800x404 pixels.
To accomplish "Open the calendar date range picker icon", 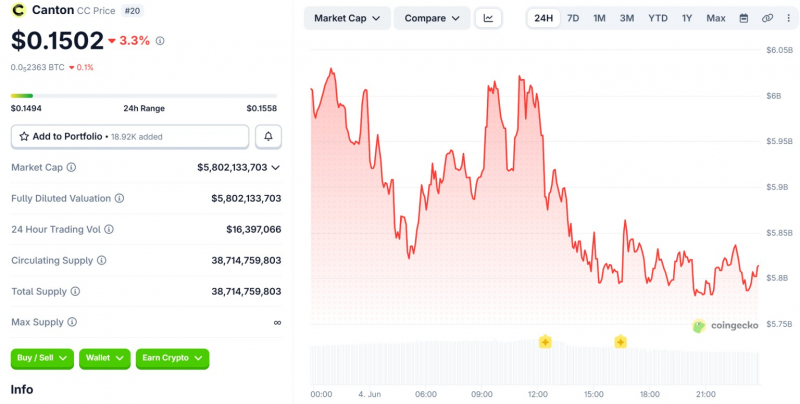I will [x=744, y=18].
